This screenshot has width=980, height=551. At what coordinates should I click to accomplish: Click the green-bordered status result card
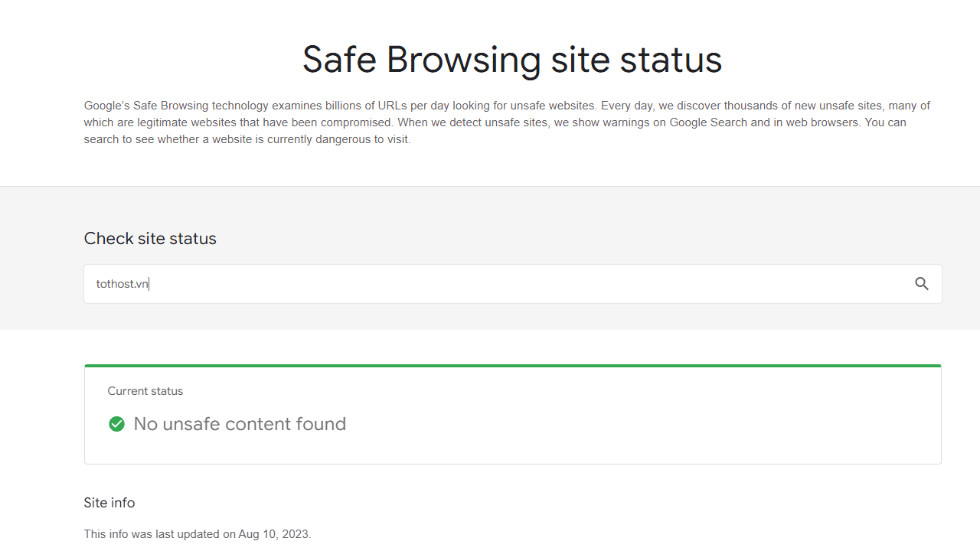point(513,414)
